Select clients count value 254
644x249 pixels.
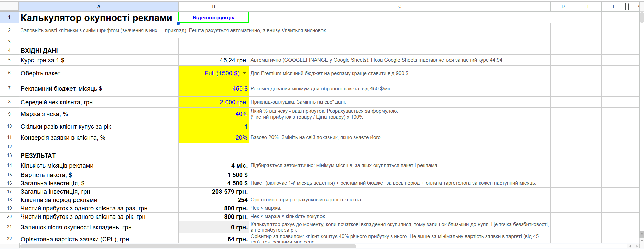click(x=214, y=200)
